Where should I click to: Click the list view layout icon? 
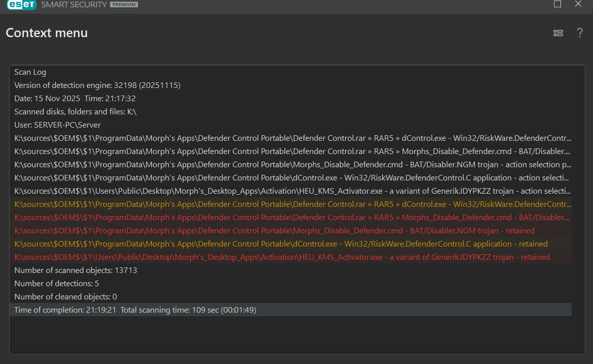[x=558, y=33]
